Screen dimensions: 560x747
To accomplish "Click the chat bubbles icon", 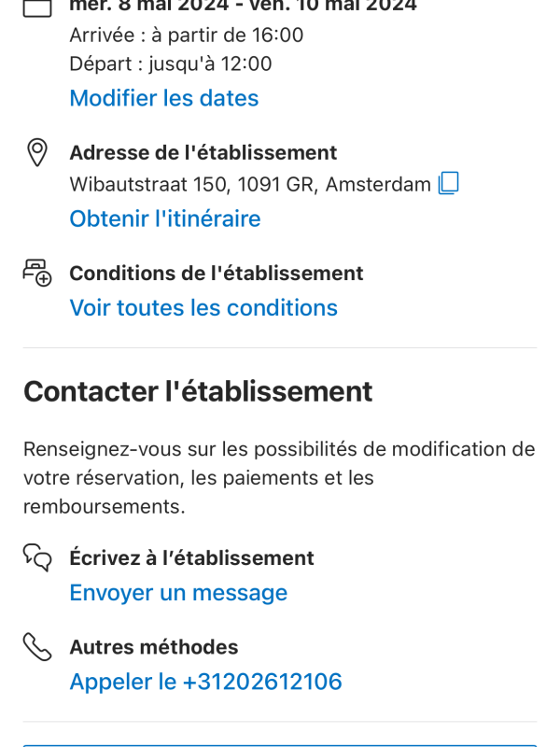I will coord(36,557).
